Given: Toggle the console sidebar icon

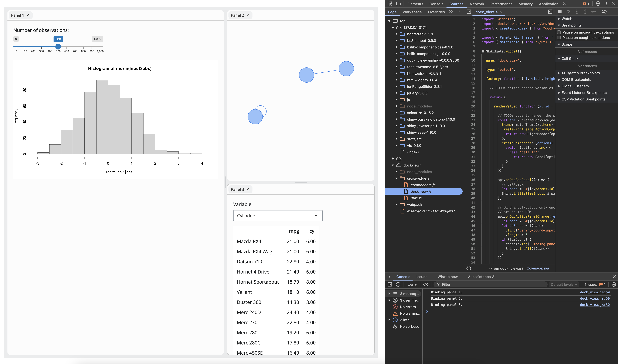Looking at the screenshot, I should pos(390,284).
